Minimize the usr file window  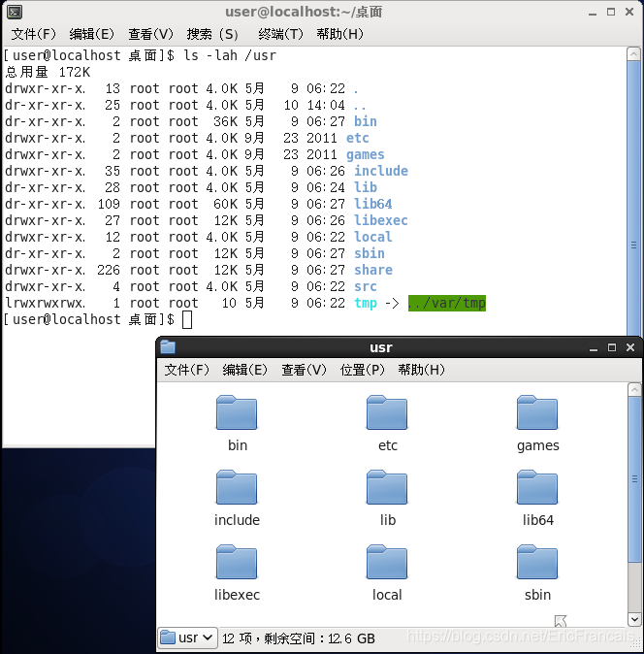tap(594, 347)
